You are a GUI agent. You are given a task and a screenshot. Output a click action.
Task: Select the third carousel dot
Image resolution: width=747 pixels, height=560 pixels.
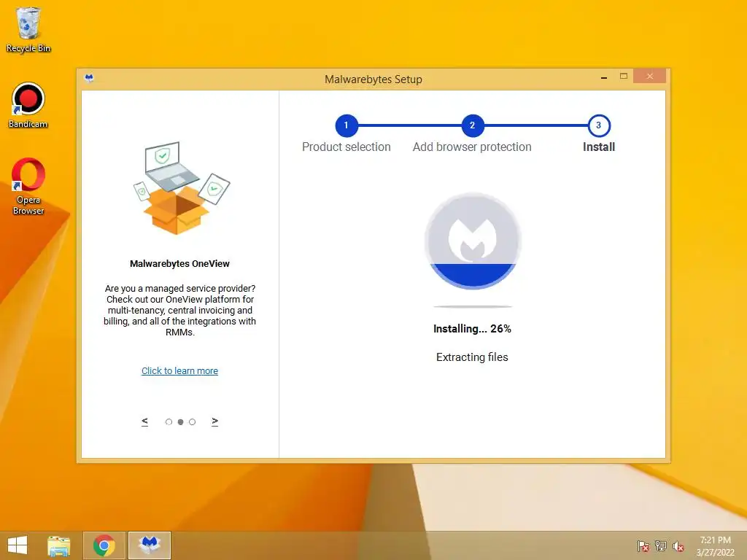[192, 422]
